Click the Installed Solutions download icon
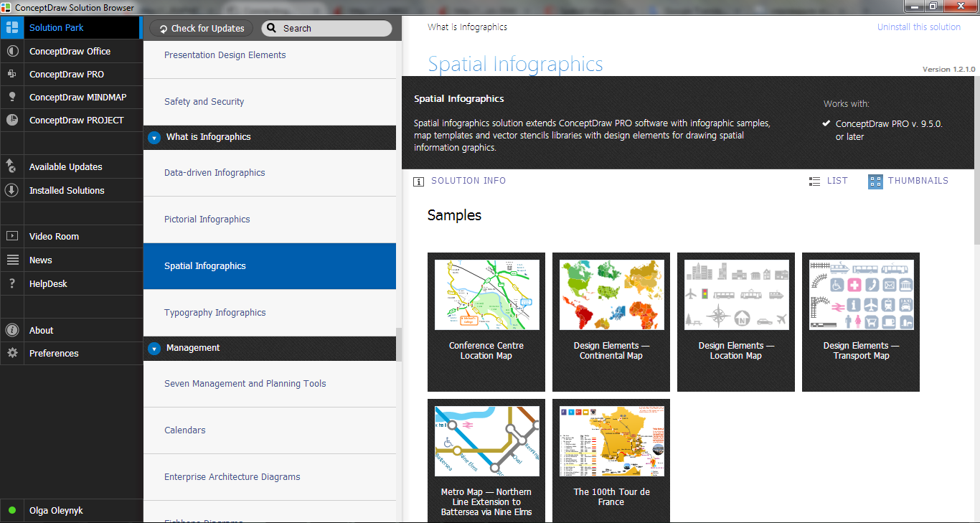The image size is (980, 523). coord(12,191)
